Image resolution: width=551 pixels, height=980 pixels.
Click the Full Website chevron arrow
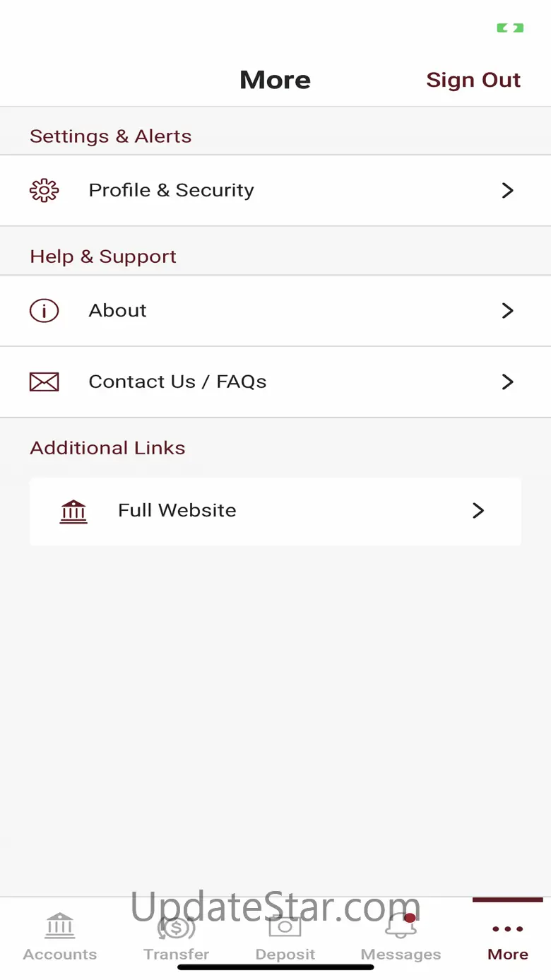coord(478,511)
